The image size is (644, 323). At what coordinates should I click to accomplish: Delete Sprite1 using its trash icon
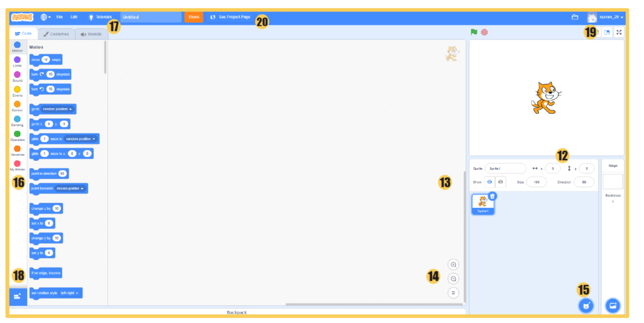click(492, 196)
